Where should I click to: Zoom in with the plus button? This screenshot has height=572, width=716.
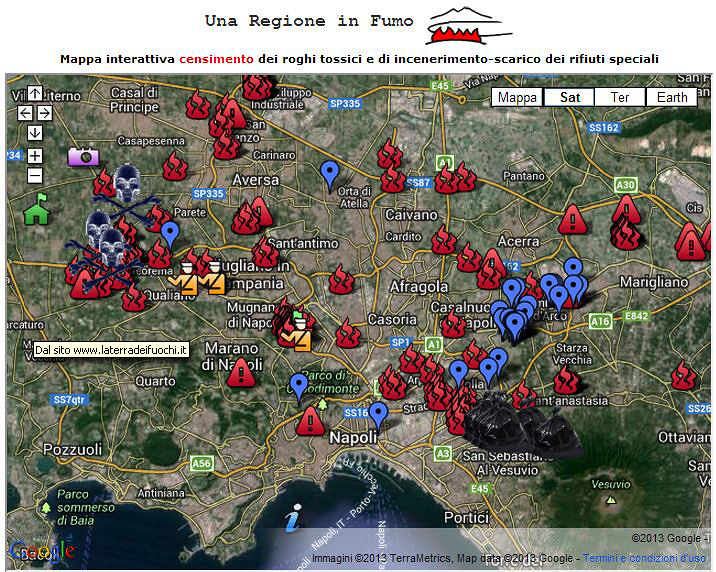pyautogui.click(x=35, y=156)
